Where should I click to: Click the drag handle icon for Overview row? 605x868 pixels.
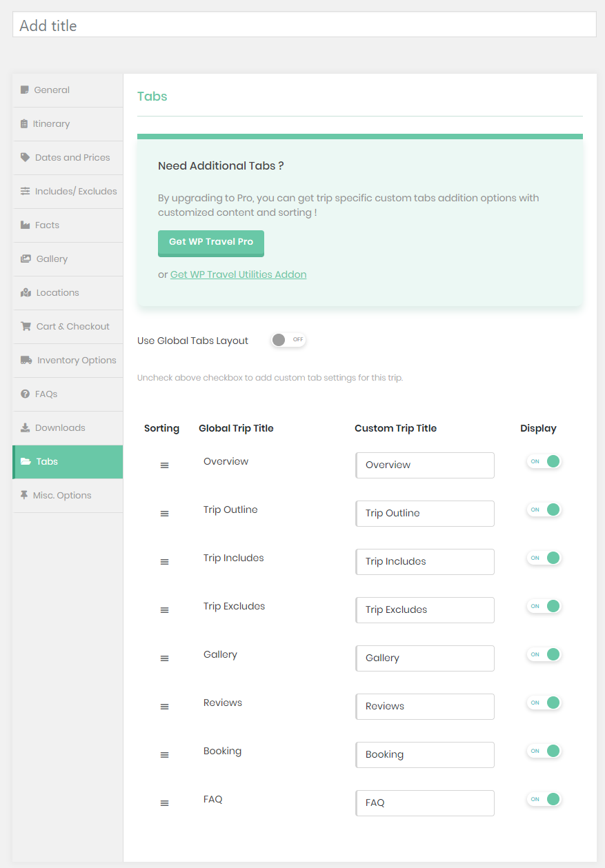[x=164, y=465]
